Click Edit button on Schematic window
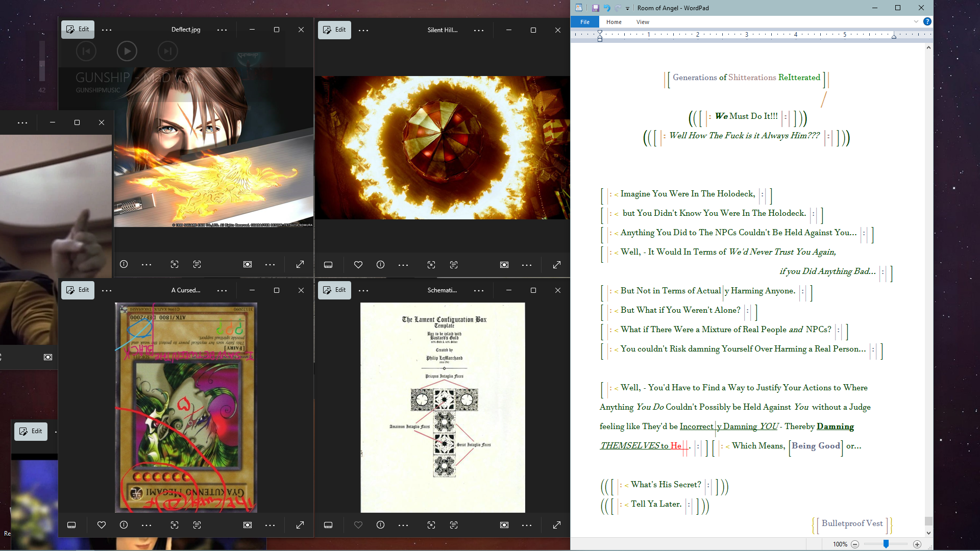Viewport: 980px width, 551px height. pyautogui.click(x=334, y=290)
